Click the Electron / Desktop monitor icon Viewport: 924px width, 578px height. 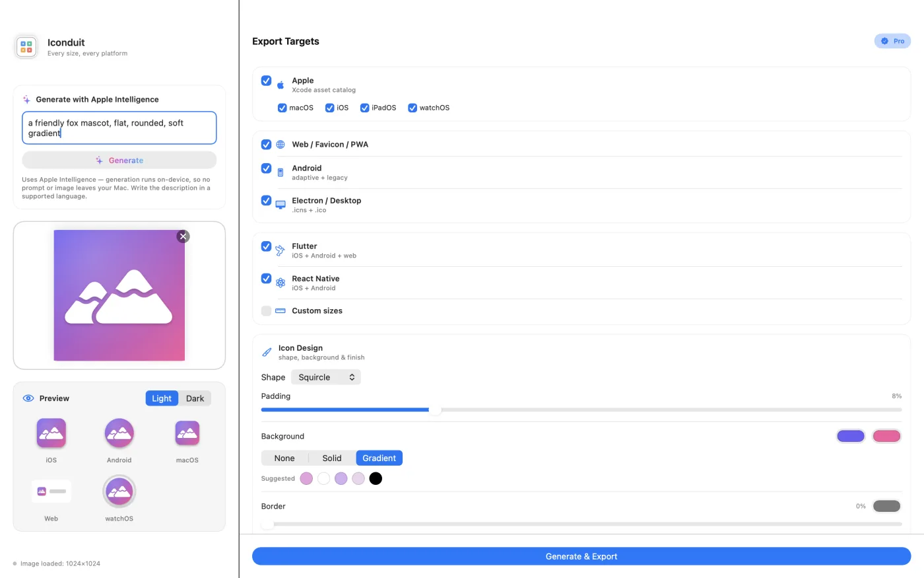pyautogui.click(x=280, y=205)
